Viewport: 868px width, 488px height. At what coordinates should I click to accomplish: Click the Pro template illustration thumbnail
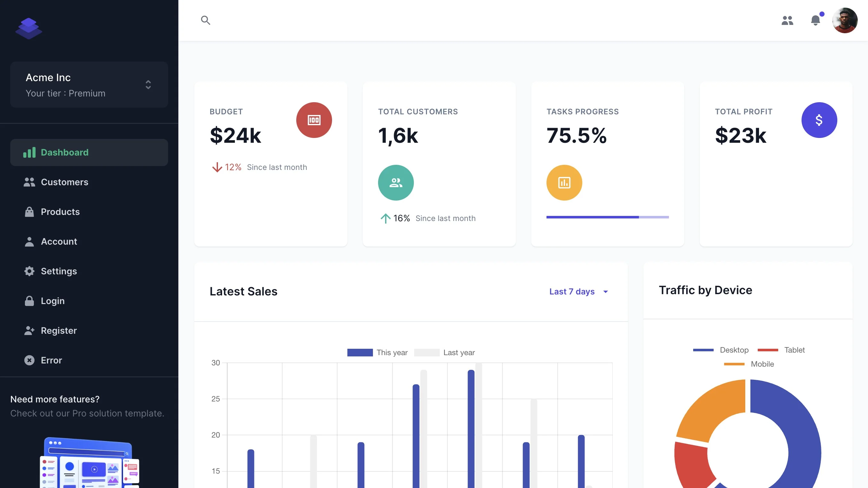[x=89, y=462]
